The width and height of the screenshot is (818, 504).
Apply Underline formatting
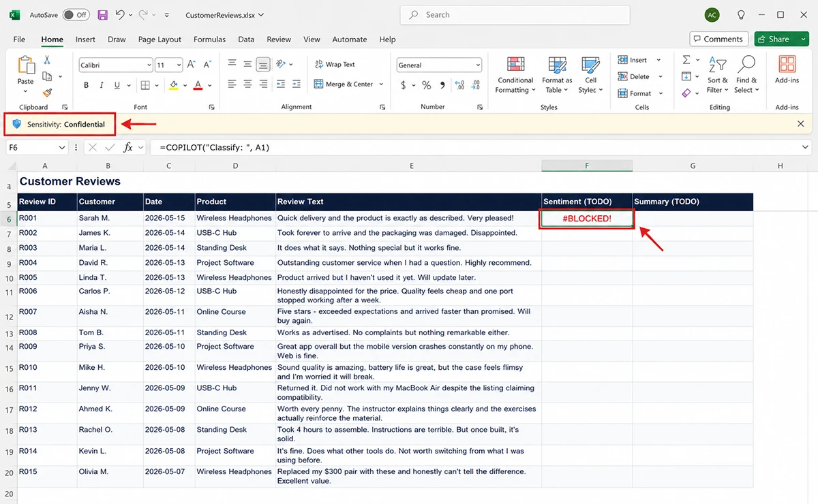[x=117, y=85]
